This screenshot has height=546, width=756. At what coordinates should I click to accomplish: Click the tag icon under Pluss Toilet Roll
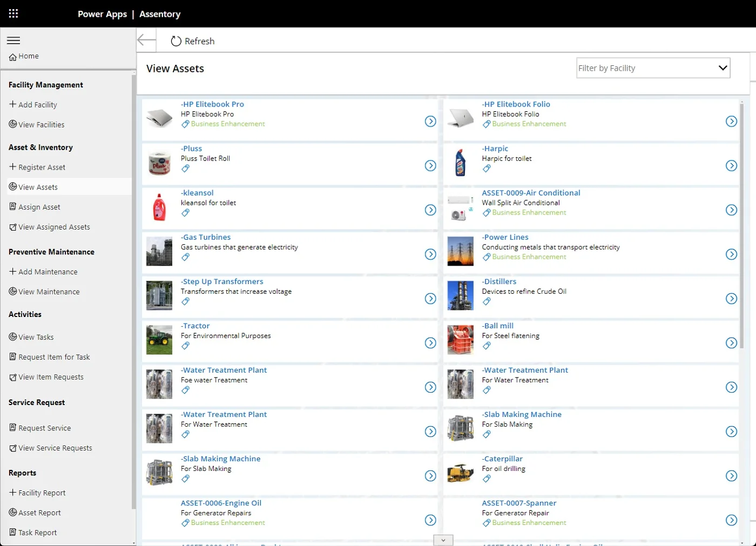186,168
